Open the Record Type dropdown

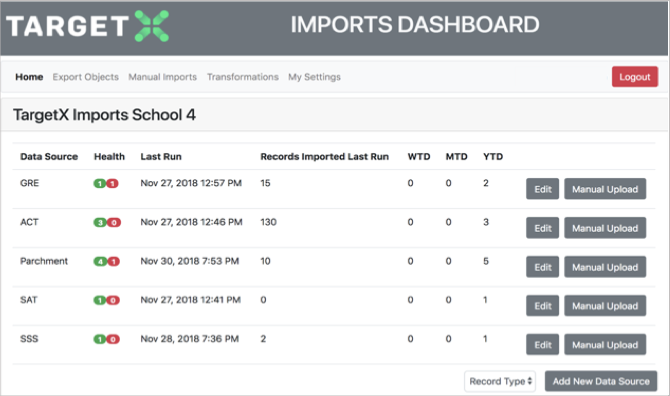point(500,381)
